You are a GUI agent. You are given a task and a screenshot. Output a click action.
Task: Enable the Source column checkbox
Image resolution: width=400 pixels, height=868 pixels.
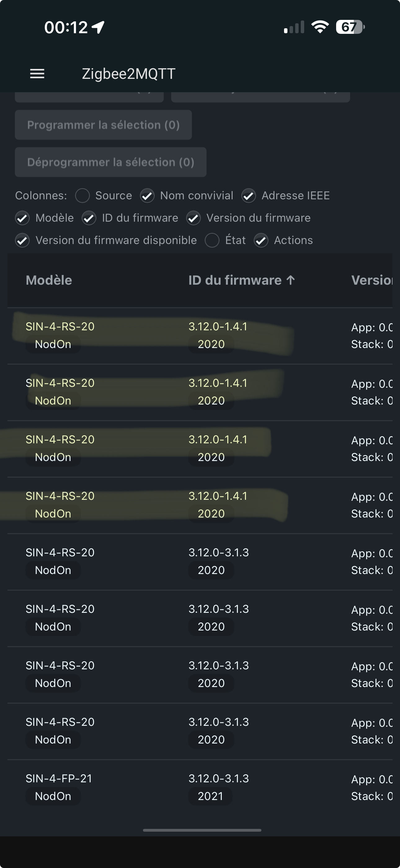[x=82, y=196]
